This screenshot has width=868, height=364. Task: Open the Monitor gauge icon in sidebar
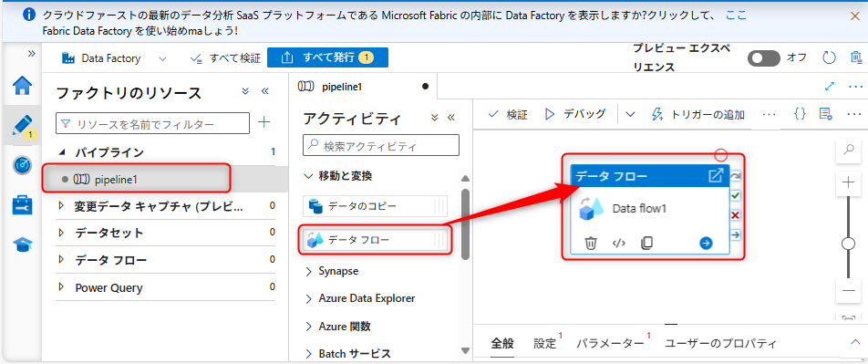22,165
